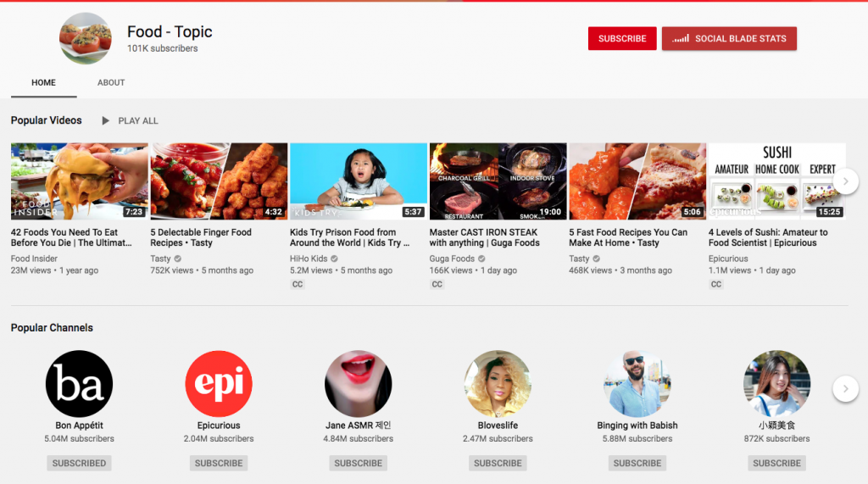Switch to the Home tab
This screenshot has height=484, width=868.
[43, 82]
